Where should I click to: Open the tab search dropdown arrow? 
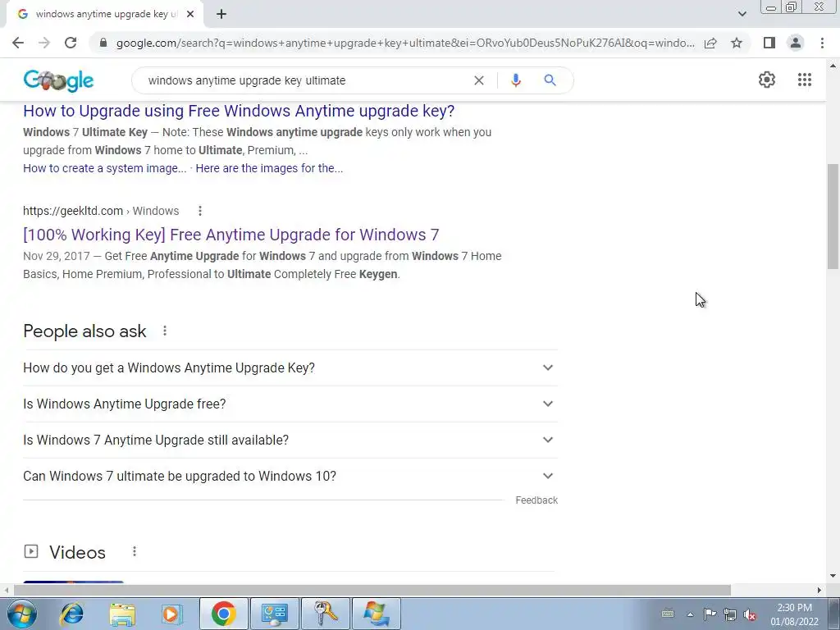742,14
